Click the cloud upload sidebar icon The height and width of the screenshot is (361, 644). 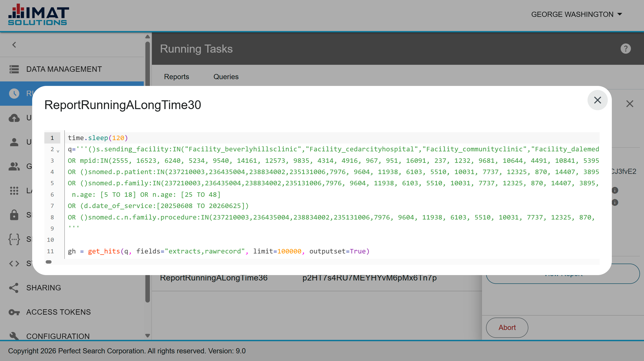tap(14, 118)
